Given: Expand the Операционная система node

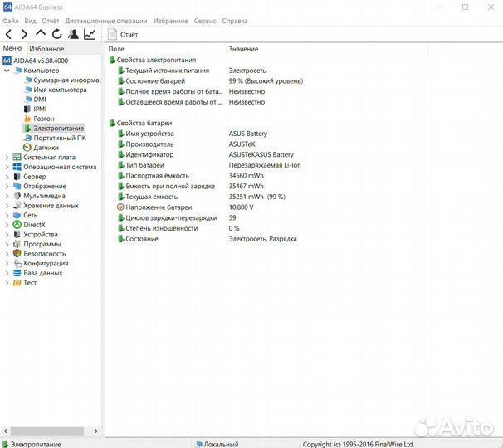Looking at the screenshot, I should pyautogui.click(x=7, y=167).
